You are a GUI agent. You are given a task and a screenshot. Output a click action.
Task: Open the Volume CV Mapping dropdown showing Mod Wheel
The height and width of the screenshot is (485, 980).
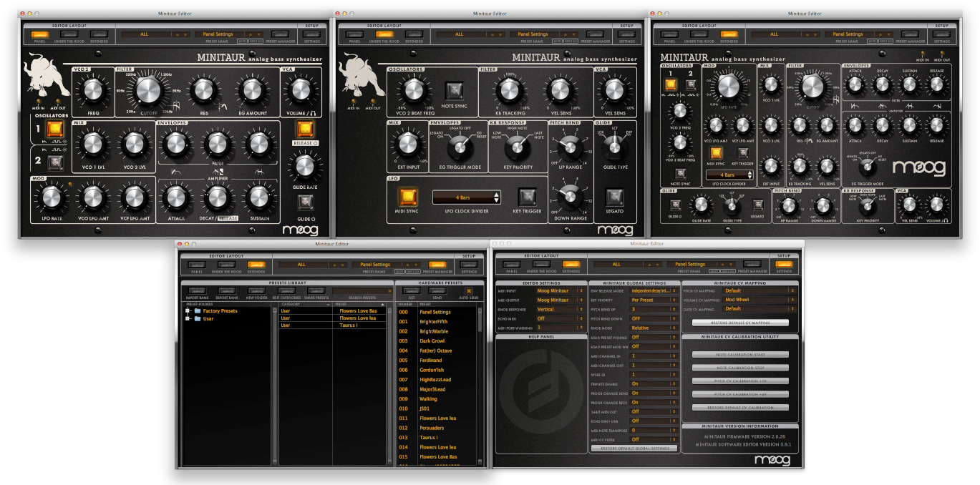(x=760, y=300)
